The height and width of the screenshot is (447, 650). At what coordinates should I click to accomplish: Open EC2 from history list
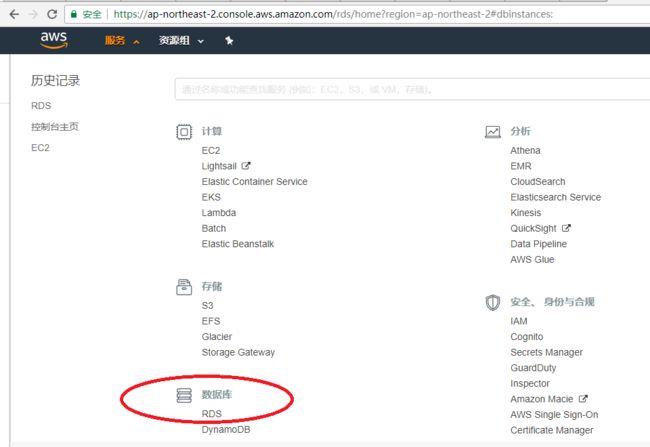[x=40, y=148]
